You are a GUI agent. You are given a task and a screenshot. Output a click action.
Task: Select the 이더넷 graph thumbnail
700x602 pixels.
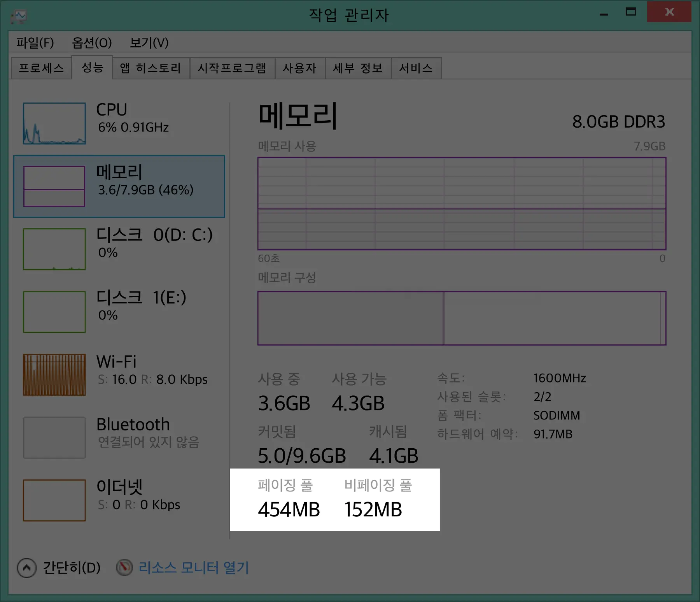coord(54,500)
